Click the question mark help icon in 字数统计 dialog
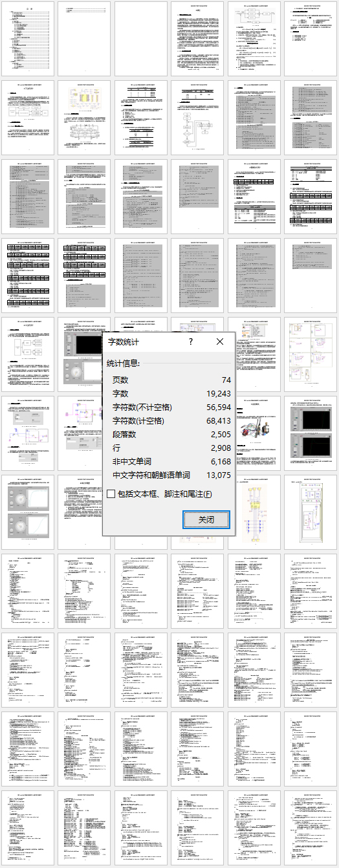This screenshot has width=339, height=868. [x=190, y=342]
